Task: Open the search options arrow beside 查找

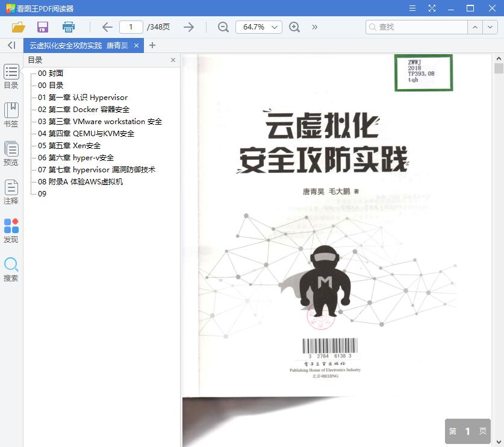Action: tap(490, 27)
